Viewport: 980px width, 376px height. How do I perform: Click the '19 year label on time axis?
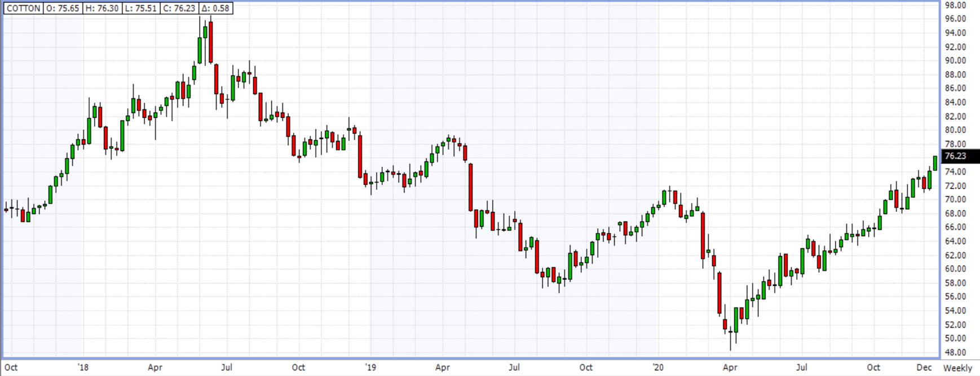coord(370,368)
